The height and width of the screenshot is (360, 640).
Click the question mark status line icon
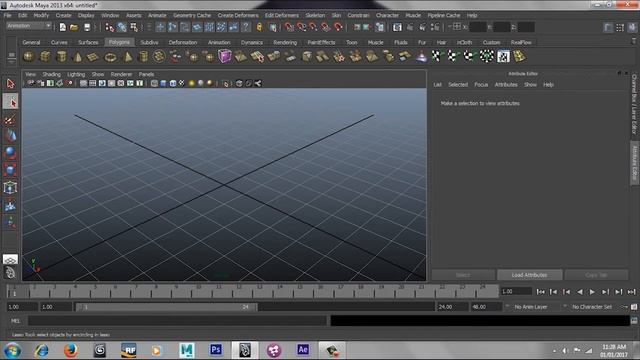coord(246,27)
